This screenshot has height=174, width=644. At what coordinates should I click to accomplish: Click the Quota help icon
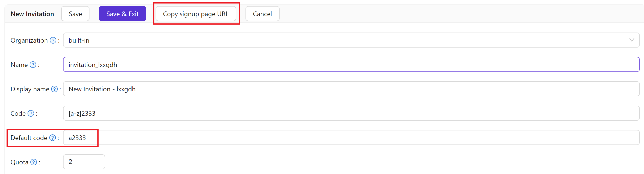[x=34, y=162]
